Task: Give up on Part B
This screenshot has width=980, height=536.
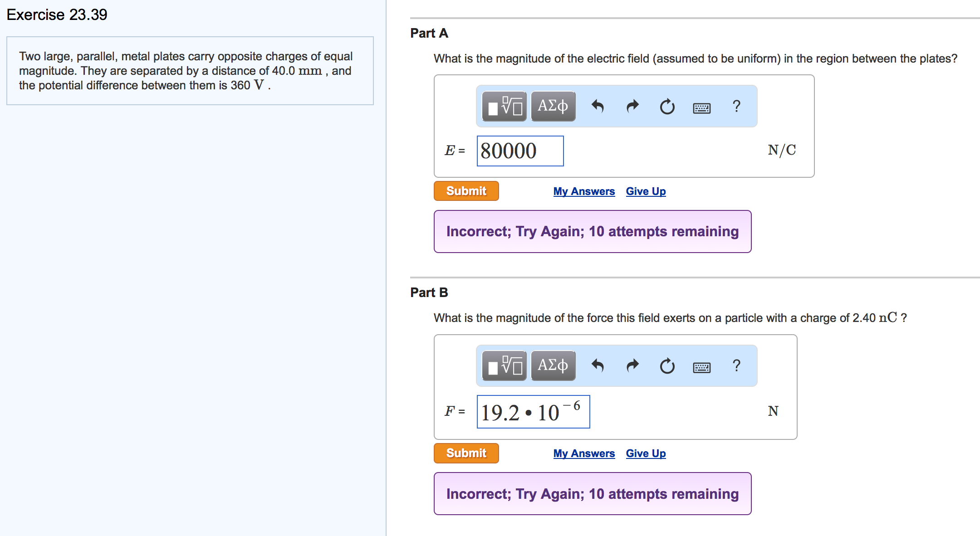Action: (x=646, y=453)
